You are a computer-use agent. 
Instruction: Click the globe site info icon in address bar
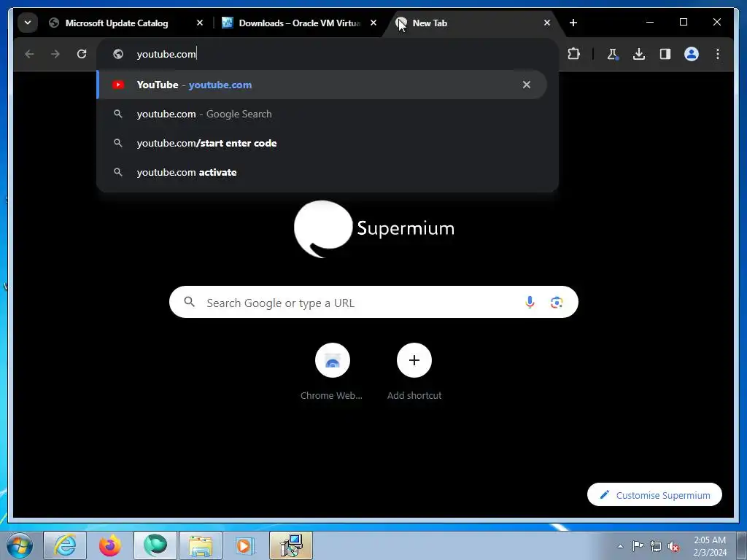(118, 54)
